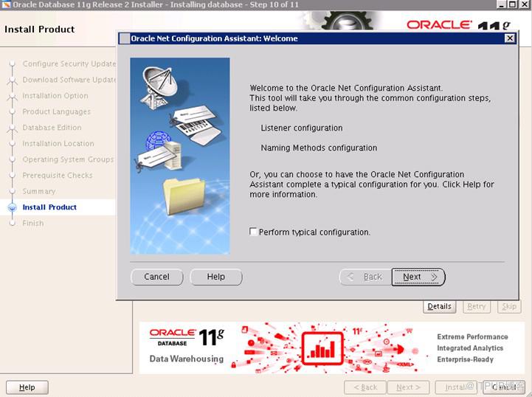This screenshot has width=532, height=397.
Task: Click Back in Net Configuration Assistant dialog
Action: pos(366,277)
